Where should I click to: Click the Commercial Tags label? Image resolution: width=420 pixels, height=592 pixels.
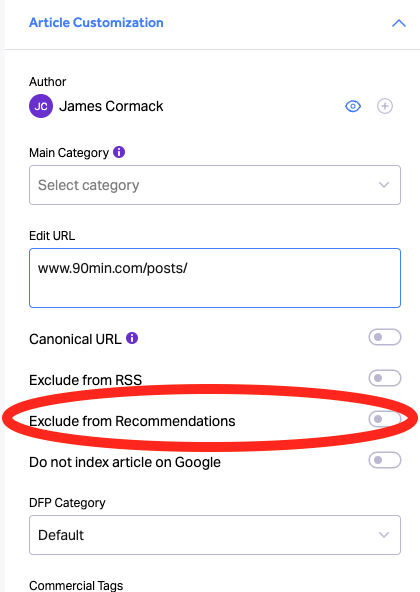tap(76, 585)
